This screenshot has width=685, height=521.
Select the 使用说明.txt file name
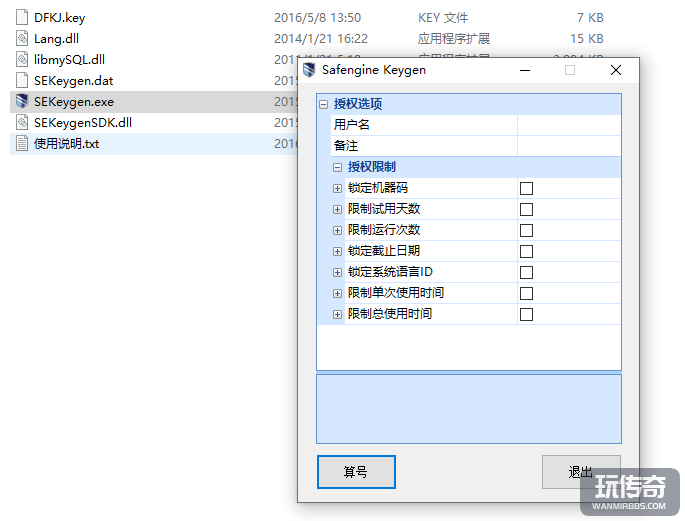coord(66,143)
